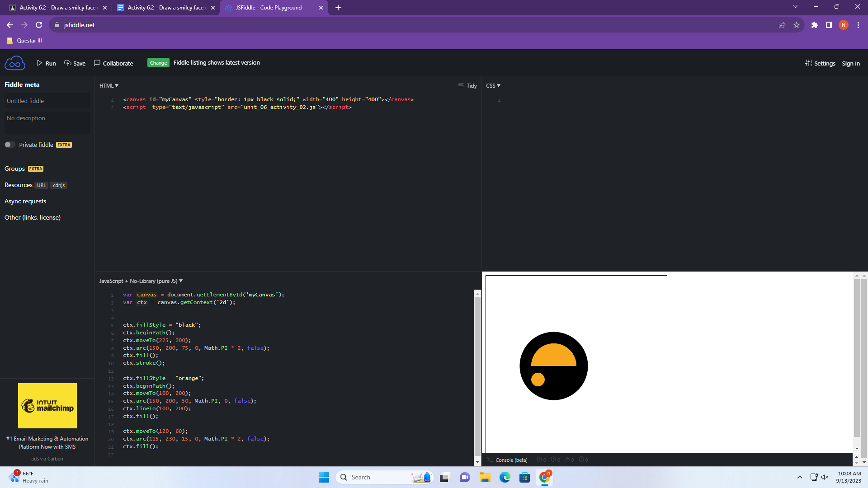Bookmark this page with star icon

(x=797, y=25)
